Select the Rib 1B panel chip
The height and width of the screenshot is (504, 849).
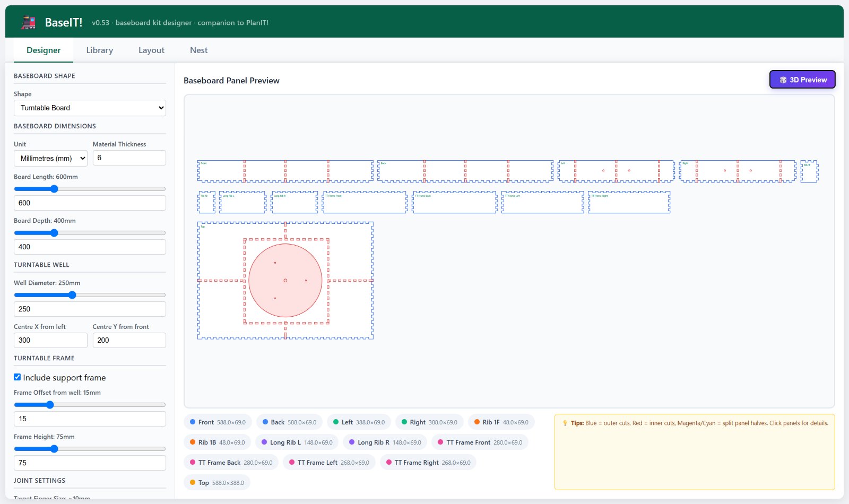pos(217,442)
